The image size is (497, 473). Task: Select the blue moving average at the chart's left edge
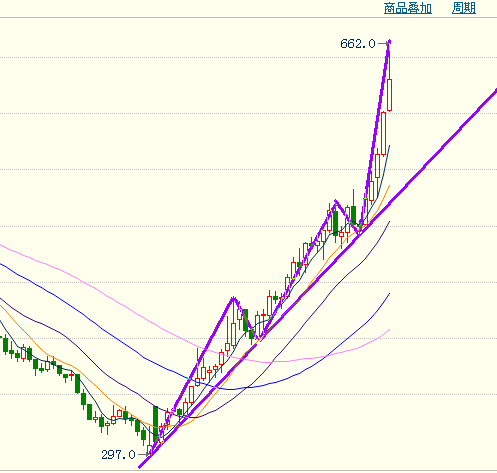coord(2,264)
